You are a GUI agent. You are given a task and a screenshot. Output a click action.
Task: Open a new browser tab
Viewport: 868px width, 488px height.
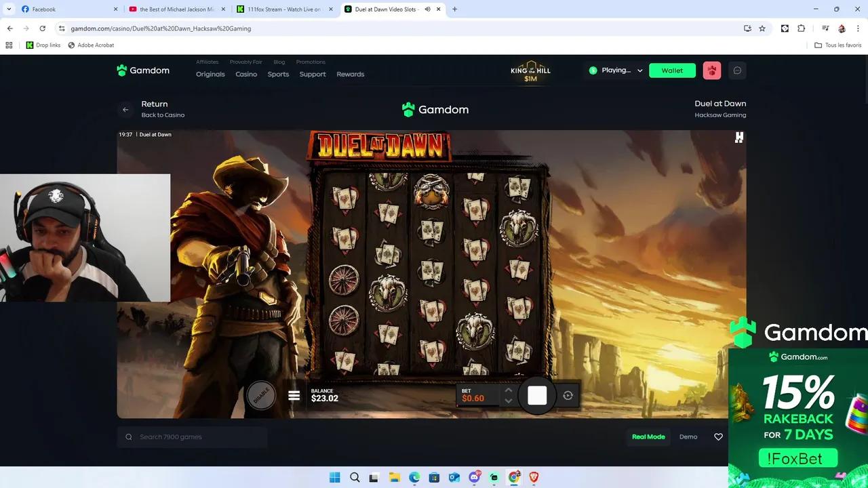click(x=454, y=9)
